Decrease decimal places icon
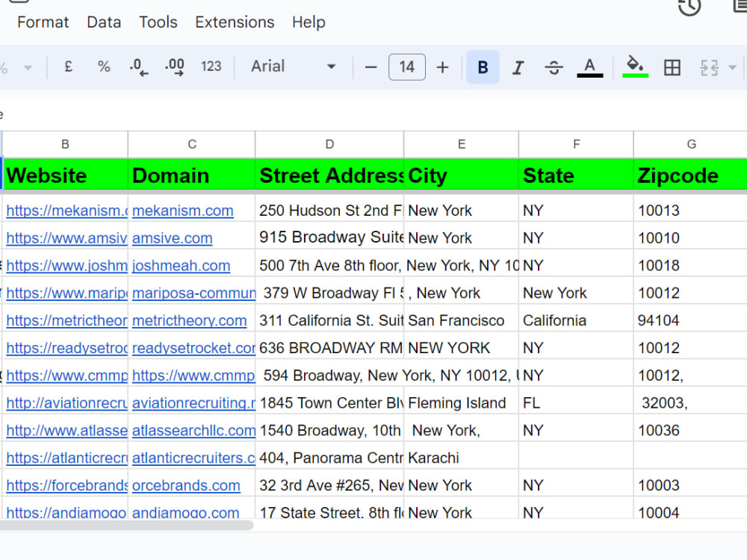Image resolution: width=747 pixels, height=560 pixels. 139,66
